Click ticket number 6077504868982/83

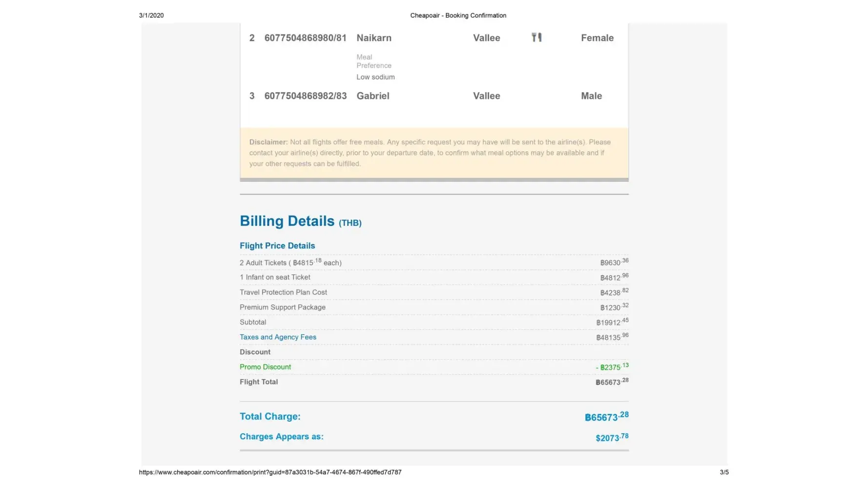click(305, 96)
